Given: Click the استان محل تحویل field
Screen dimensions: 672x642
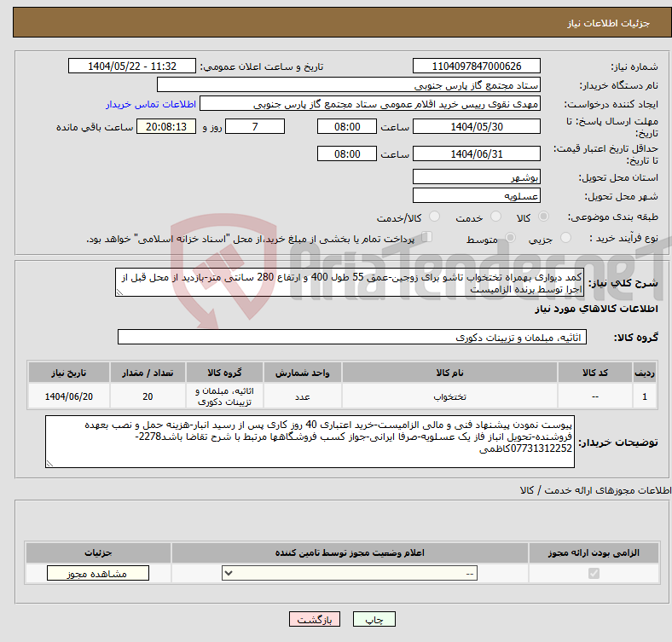Looking at the screenshot, I should click(x=476, y=177).
